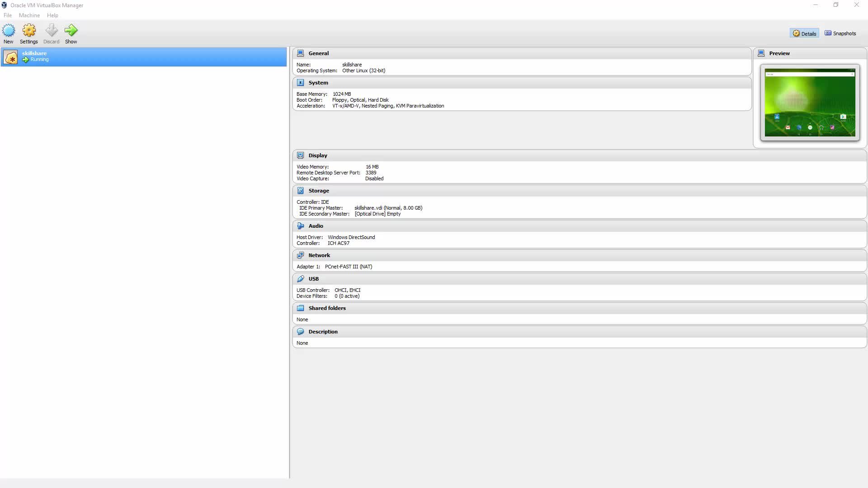Click the General section icon
Screen dimensions: 868x488
[x=300, y=53]
